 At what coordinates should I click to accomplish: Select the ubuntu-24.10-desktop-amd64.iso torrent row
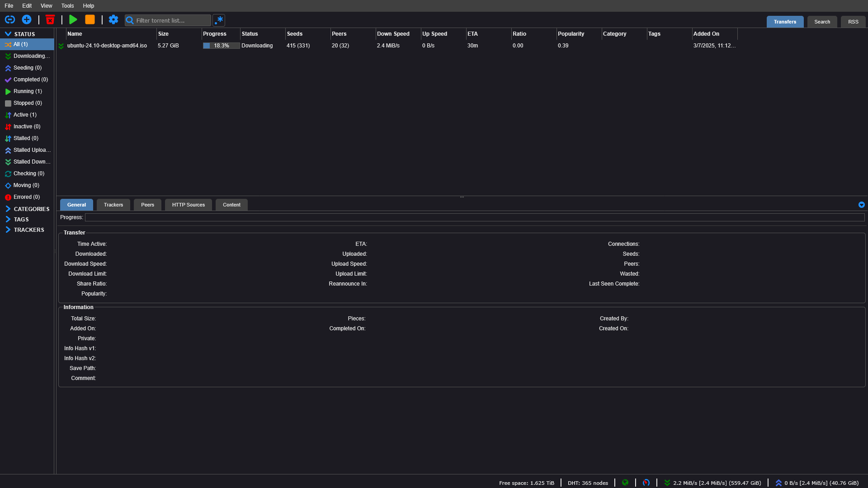[x=397, y=46]
